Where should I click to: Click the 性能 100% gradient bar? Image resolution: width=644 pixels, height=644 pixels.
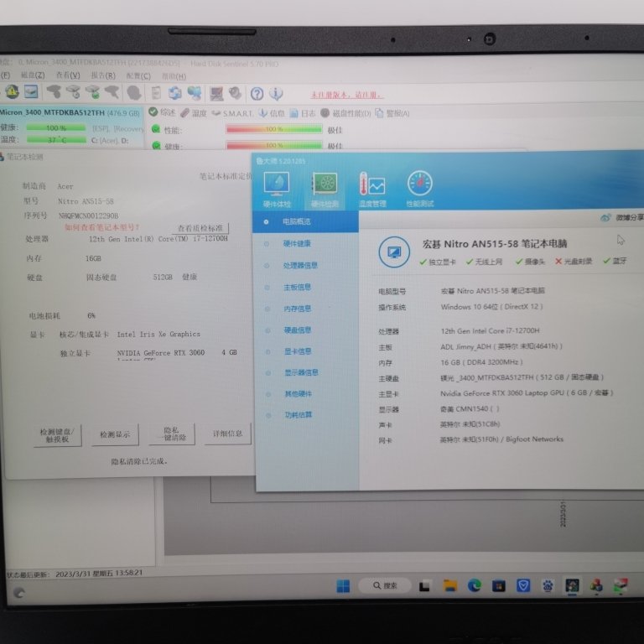274,129
